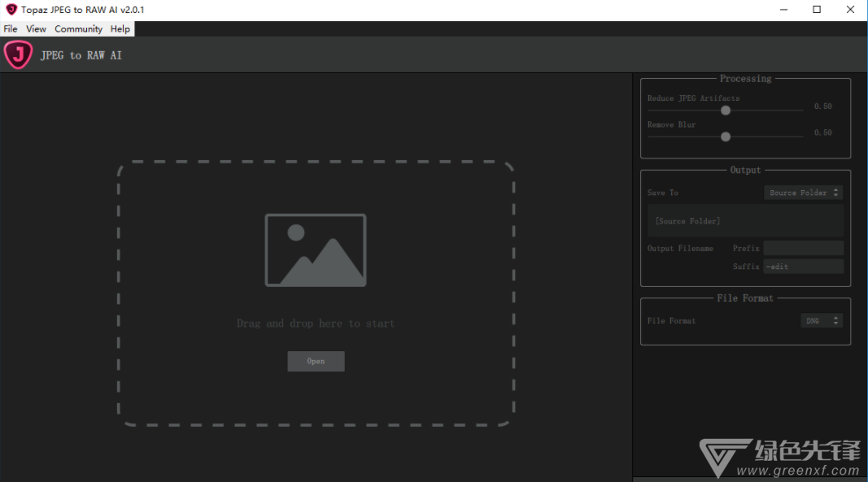Click the Reduce JPEG Artifacts 0.50 value
Screen dimensions: 868x482
822,106
